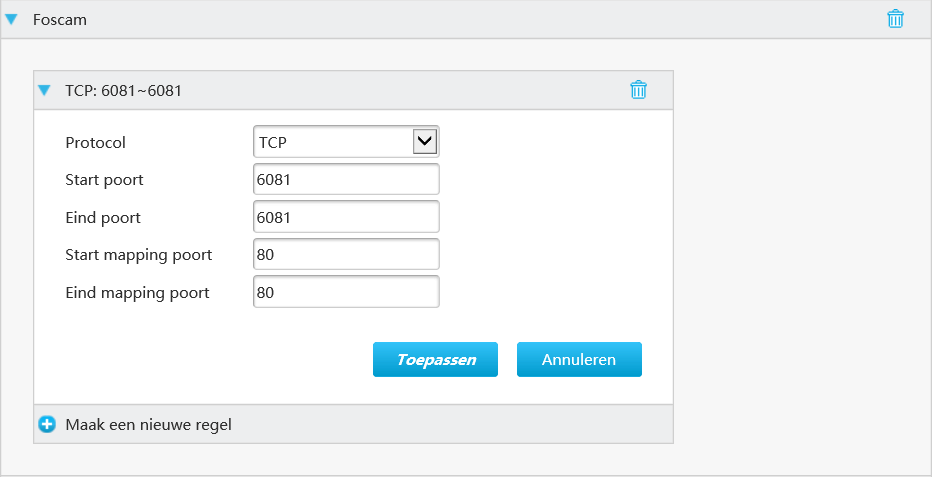The width and height of the screenshot is (935, 477).
Task: Click into Eind mapping poort field
Action: [x=346, y=292]
